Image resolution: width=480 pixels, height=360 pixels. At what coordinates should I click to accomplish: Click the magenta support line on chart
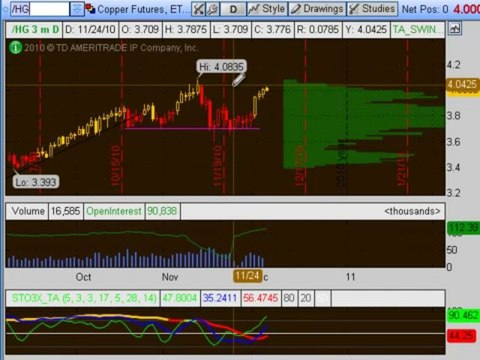192,128
